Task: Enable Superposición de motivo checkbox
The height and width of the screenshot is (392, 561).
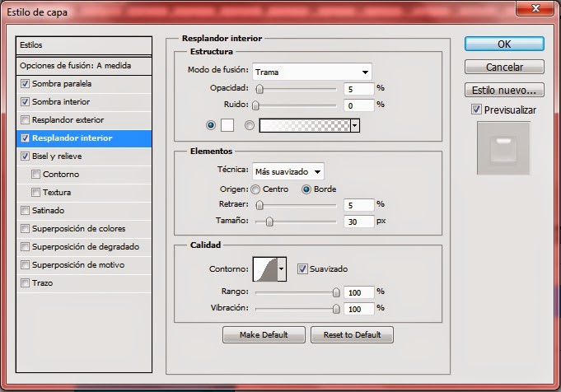Action: (x=25, y=265)
